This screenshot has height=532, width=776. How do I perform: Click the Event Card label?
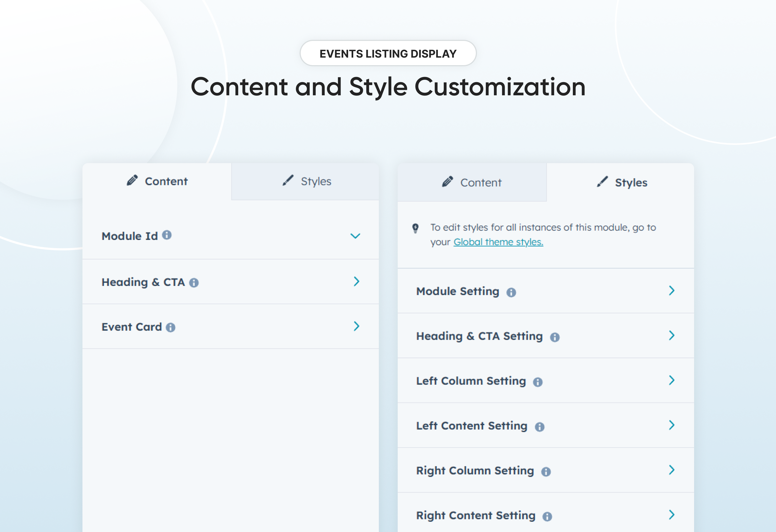pyautogui.click(x=131, y=327)
